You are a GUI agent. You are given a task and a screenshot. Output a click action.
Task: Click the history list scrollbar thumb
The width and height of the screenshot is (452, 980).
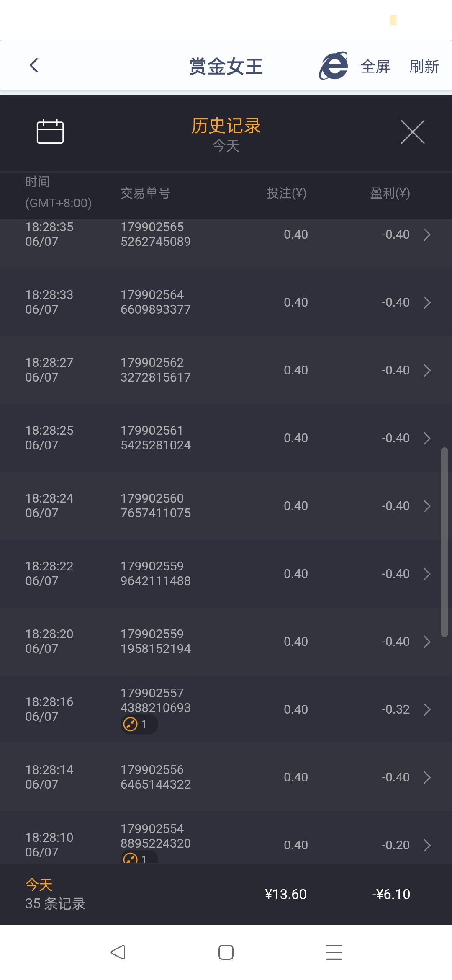click(444, 542)
